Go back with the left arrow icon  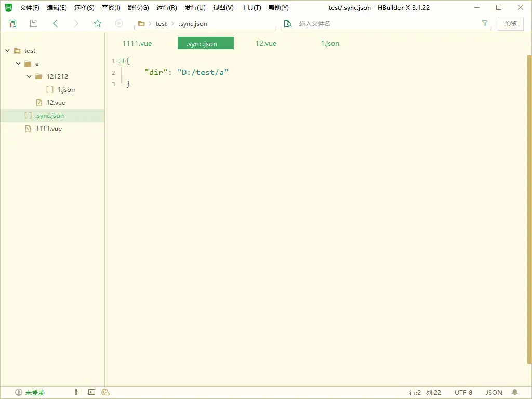55,23
